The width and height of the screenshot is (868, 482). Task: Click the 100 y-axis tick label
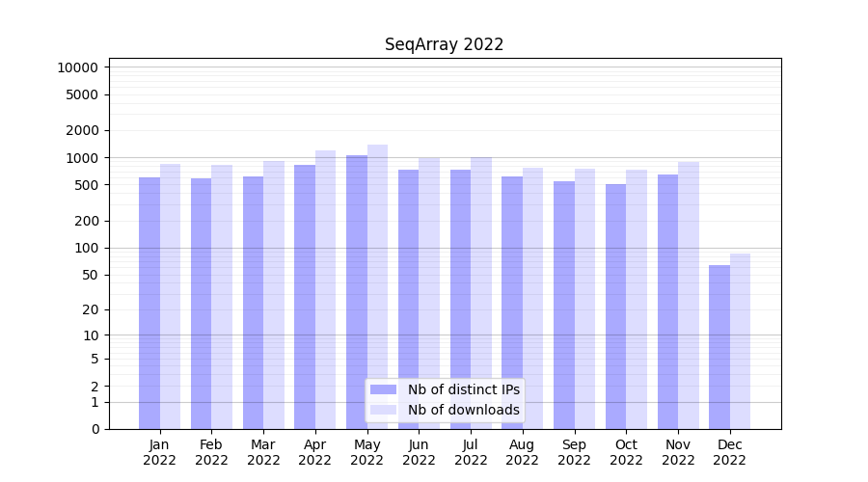87,248
